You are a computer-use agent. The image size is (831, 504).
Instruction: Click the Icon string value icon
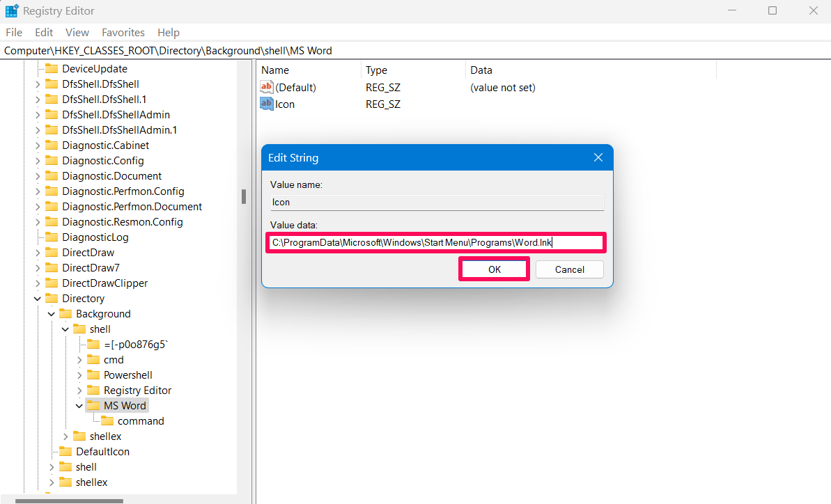pos(267,104)
